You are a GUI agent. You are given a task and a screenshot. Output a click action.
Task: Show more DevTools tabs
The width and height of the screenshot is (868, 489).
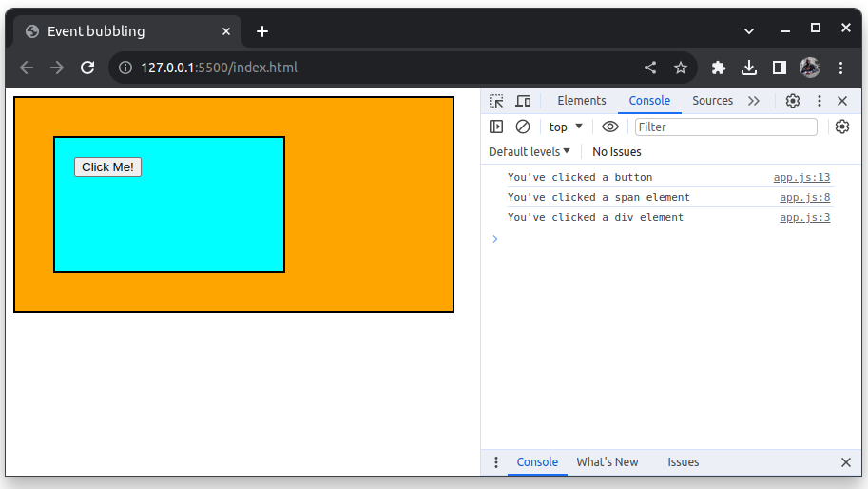click(753, 101)
